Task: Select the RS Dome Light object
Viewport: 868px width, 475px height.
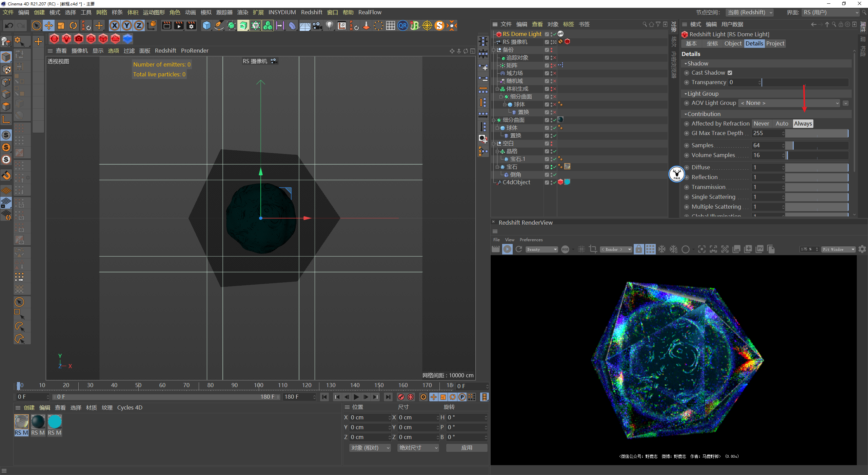Action: pyautogui.click(x=522, y=34)
